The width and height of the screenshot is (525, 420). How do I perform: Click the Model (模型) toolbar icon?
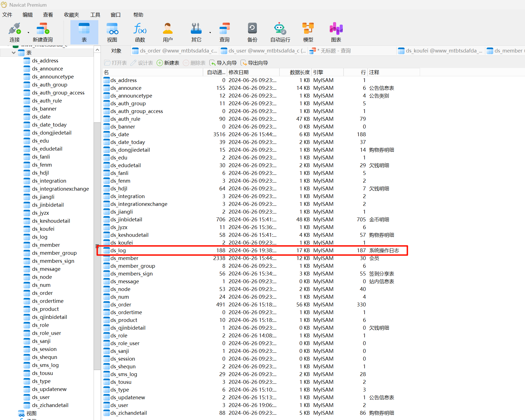308,32
